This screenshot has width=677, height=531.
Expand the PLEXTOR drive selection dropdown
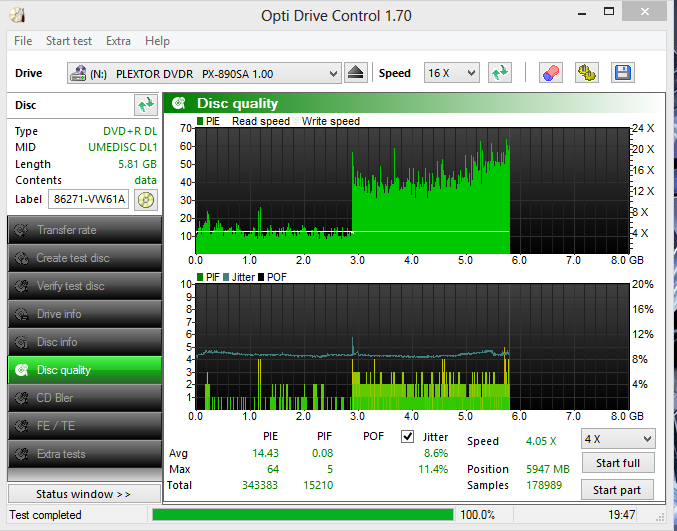[x=204, y=73]
